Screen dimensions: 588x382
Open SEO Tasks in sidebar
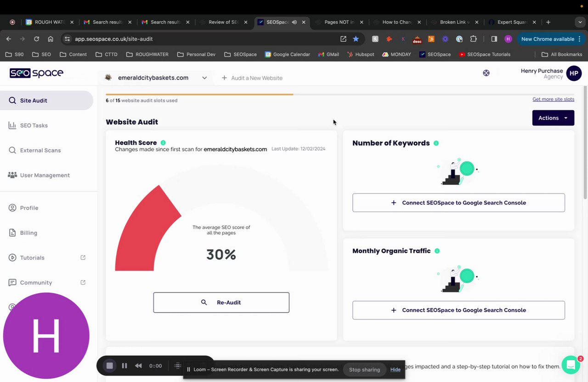[x=28, y=125]
